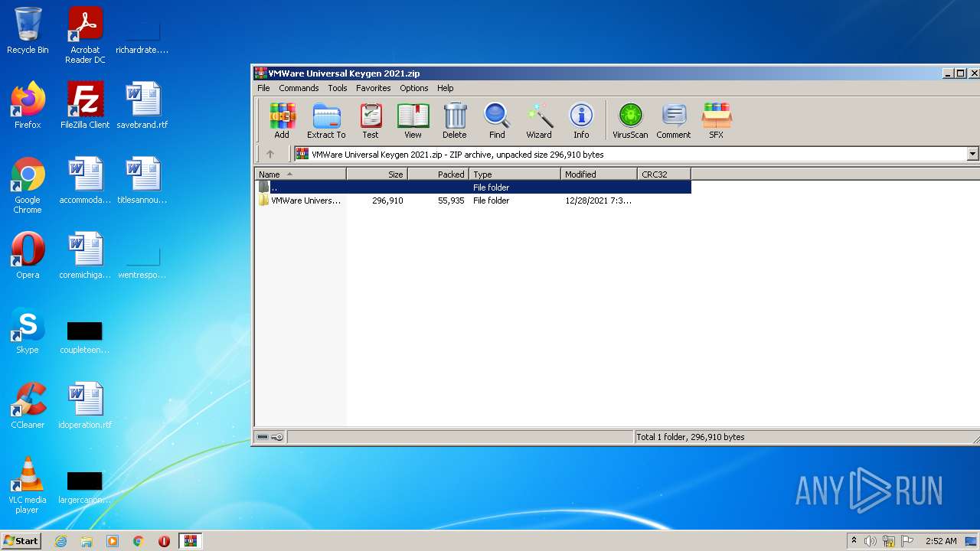Open Firefox desktop shortcut
980x551 pixels.
(x=28, y=106)
